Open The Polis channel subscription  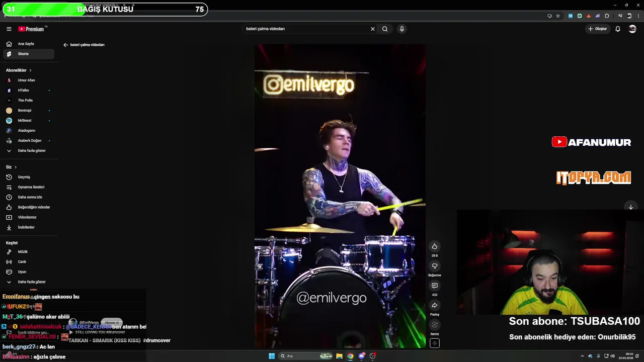coord(29,101)
